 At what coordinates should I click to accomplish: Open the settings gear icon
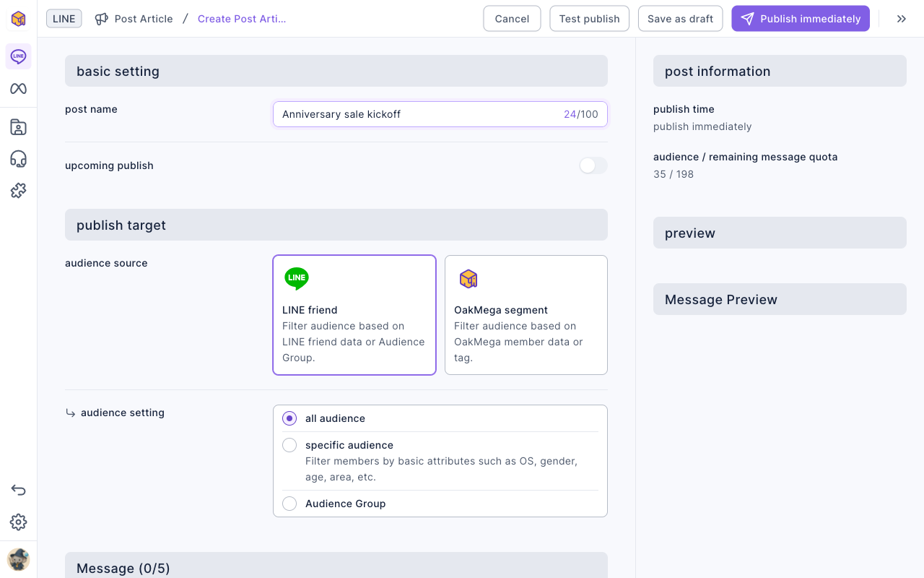(18, 522)
